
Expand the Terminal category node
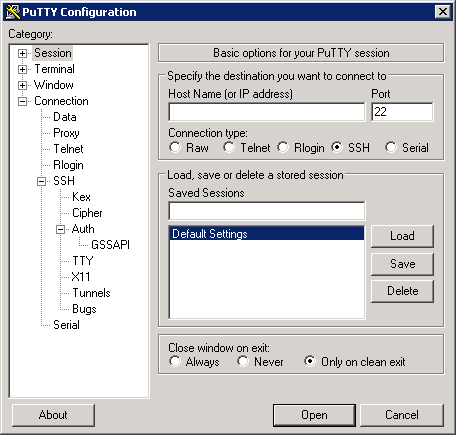(x=22, y=69)
